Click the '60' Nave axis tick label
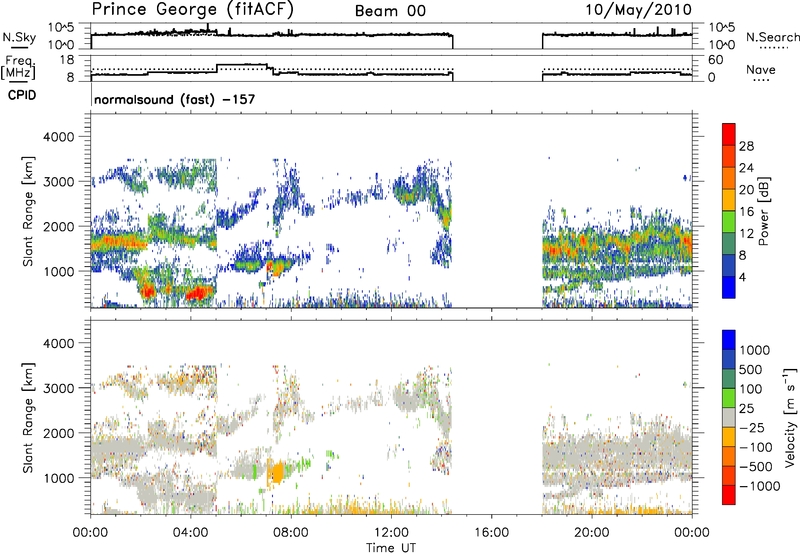Viewport: 800px width, 554px height. [715, 60]
